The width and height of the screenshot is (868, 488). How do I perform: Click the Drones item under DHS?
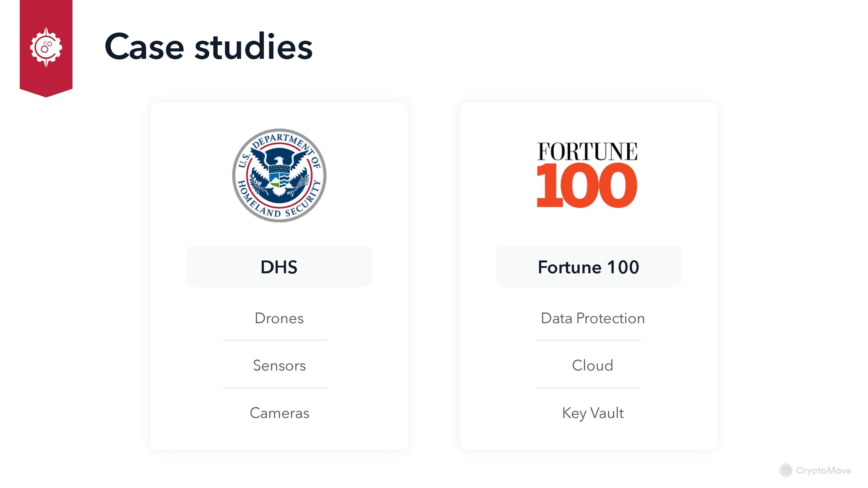279,318
